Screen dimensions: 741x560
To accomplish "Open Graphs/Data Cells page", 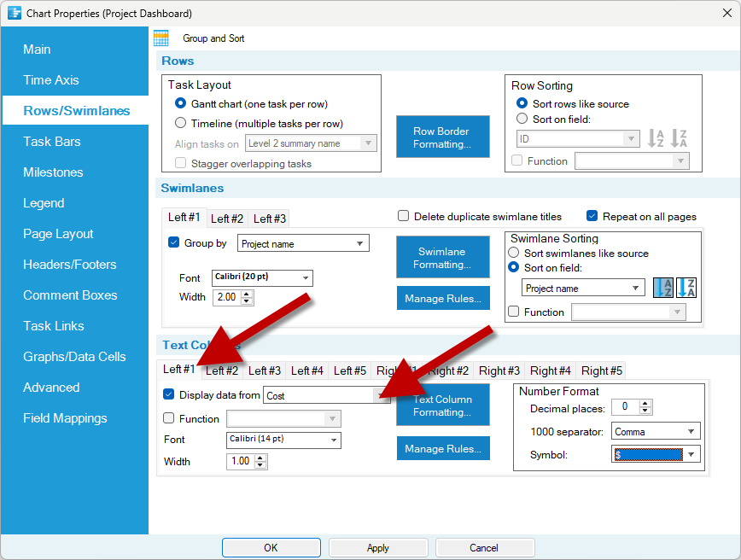I will pos(74,356).
